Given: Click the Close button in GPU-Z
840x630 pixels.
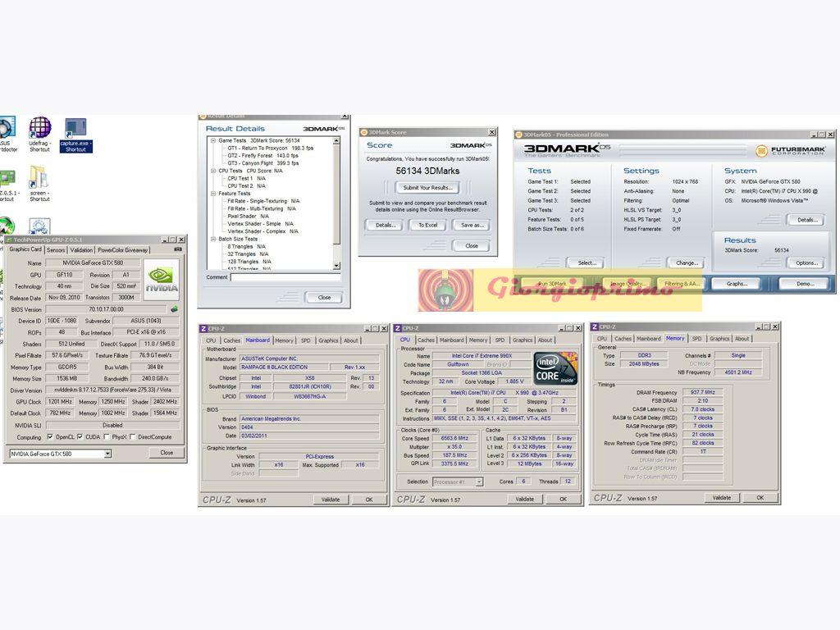Looking at the screenshot, I should pos(167,453).
